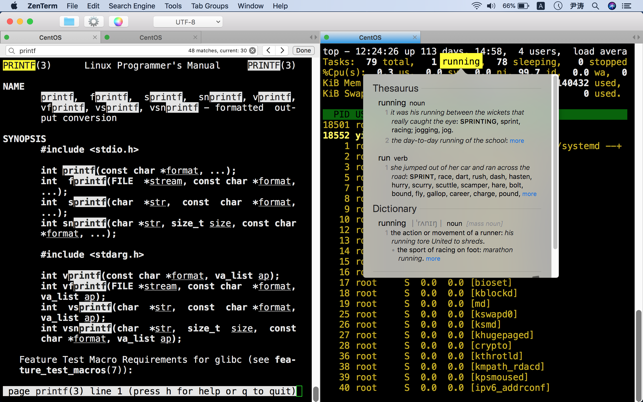Viewport: 643px width, 402px height.
Task: Open the Tools menu
Action: pos(173,6)
